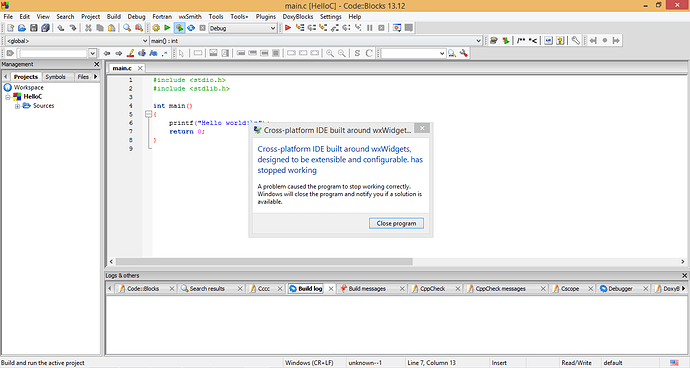Select the Search results log tab

tap(207, 289)
